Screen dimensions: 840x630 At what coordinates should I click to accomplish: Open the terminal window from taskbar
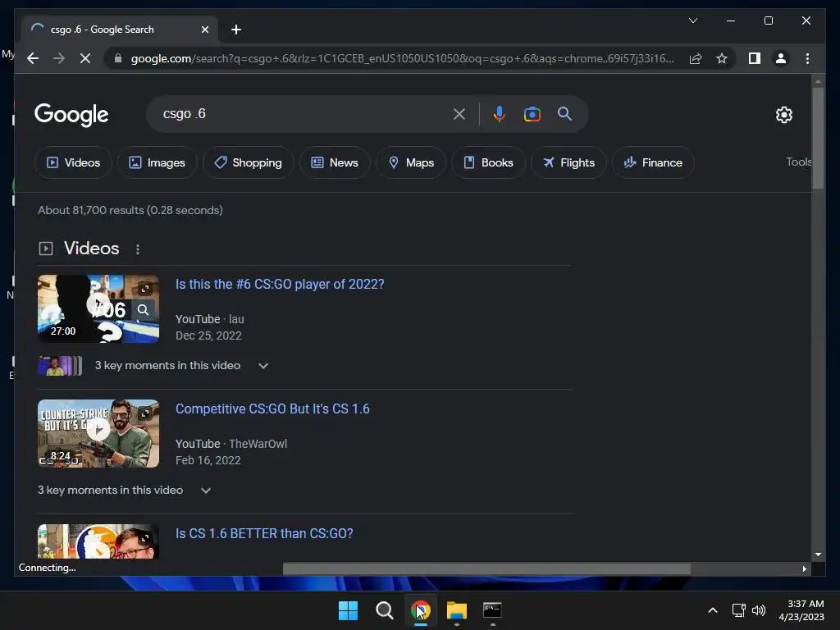pos(492,610)
